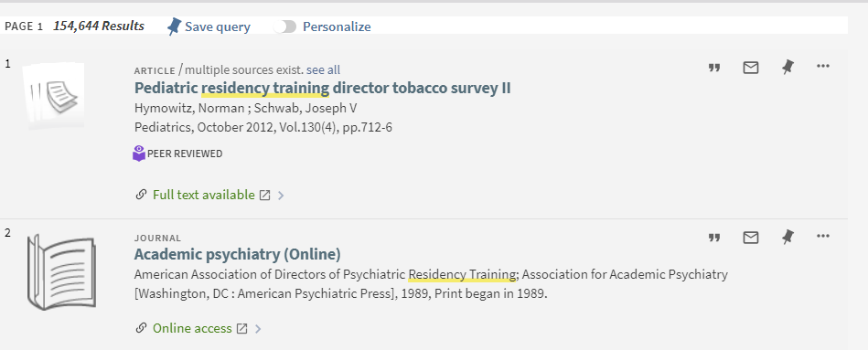Click the citation quote icon for result 1
The height and width of the screenshot is (350, 868).
pyautogui.click(x=714, y=68)
